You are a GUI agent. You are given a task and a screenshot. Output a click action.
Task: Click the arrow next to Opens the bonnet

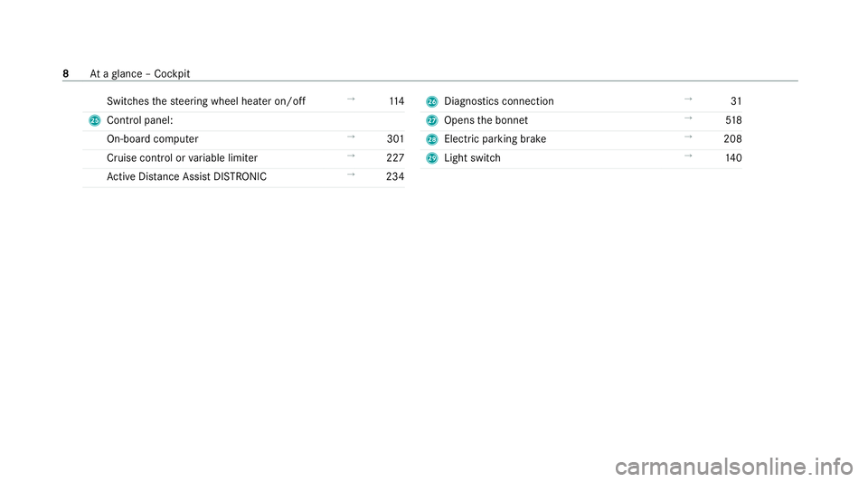(688, 118)
